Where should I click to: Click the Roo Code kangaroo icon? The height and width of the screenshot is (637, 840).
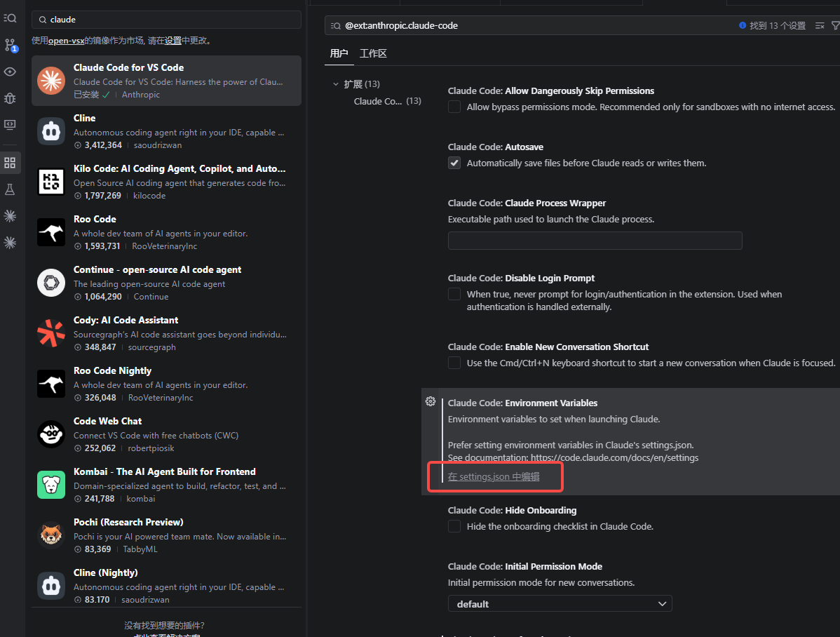tap(51, 232)
